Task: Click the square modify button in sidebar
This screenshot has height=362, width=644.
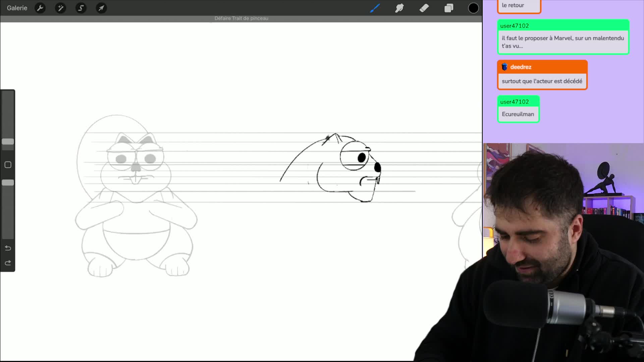Action: coord(8,165)
